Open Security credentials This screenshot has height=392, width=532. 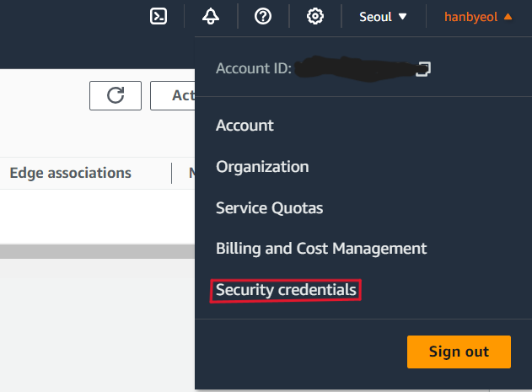point(286,290)
